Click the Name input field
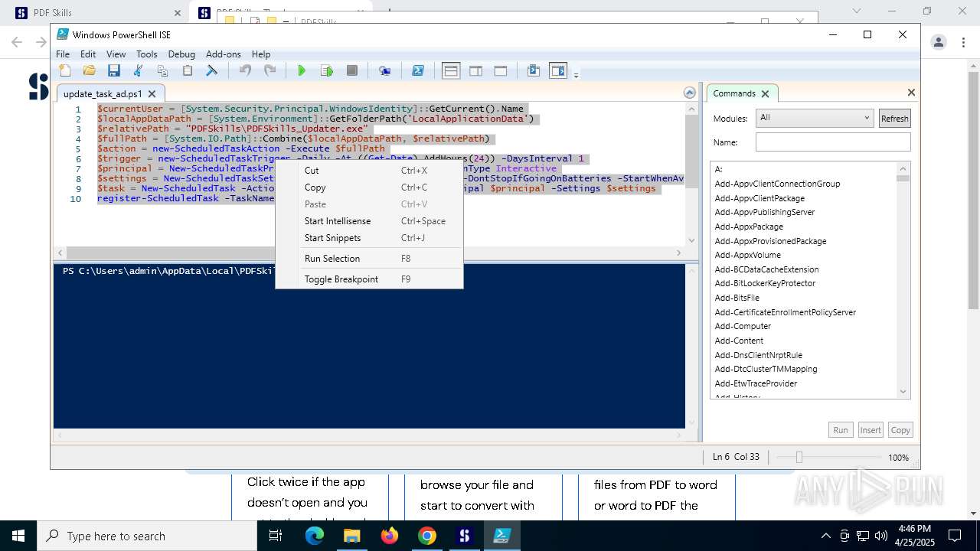 point(833,142)
